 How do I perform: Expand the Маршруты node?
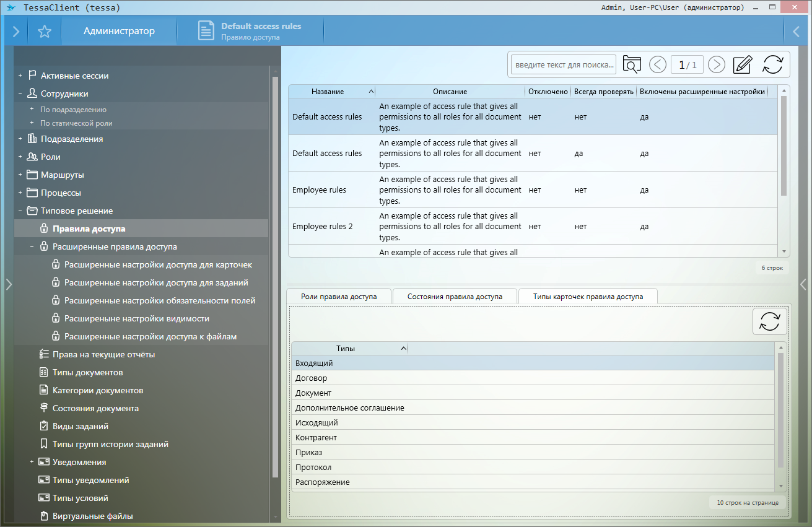(20, 175)
